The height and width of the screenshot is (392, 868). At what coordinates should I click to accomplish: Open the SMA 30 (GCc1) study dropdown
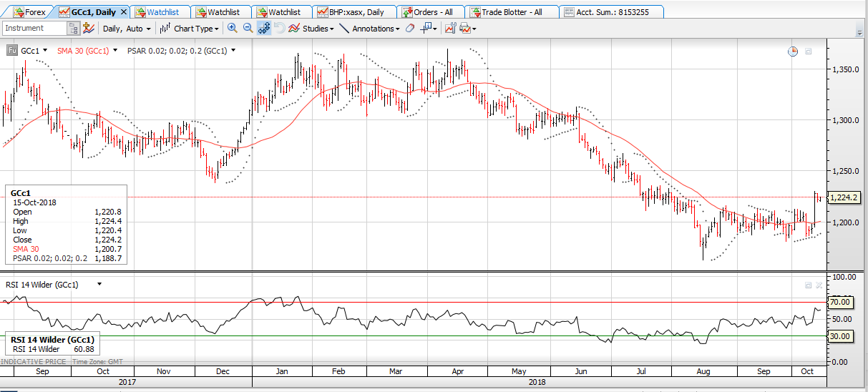115,51
